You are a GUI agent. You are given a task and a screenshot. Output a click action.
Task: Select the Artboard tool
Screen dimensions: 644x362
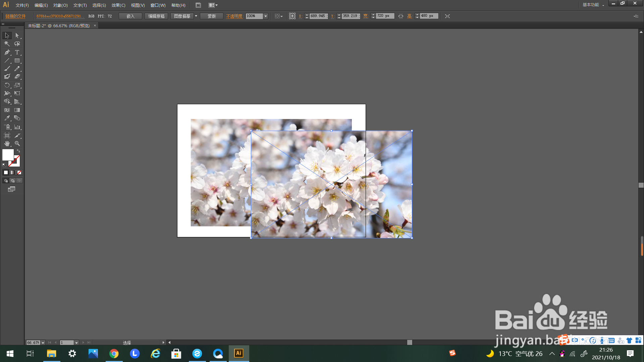click(7, 135)
